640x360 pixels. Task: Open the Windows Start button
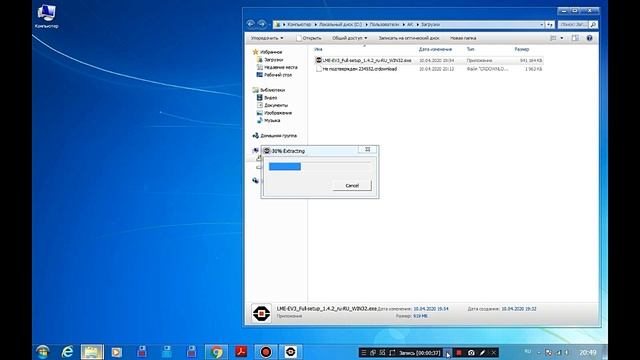(42, 352)
